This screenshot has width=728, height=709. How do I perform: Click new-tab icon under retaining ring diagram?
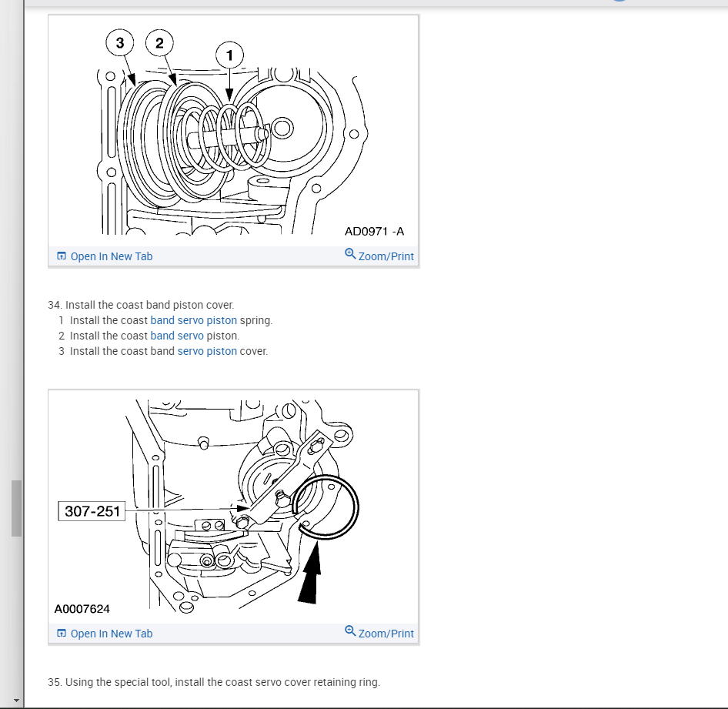(62, 634)
